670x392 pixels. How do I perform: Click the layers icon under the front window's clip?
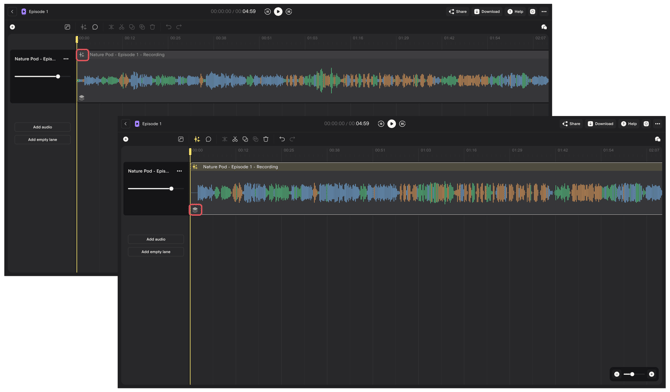[x=195, y=209]
